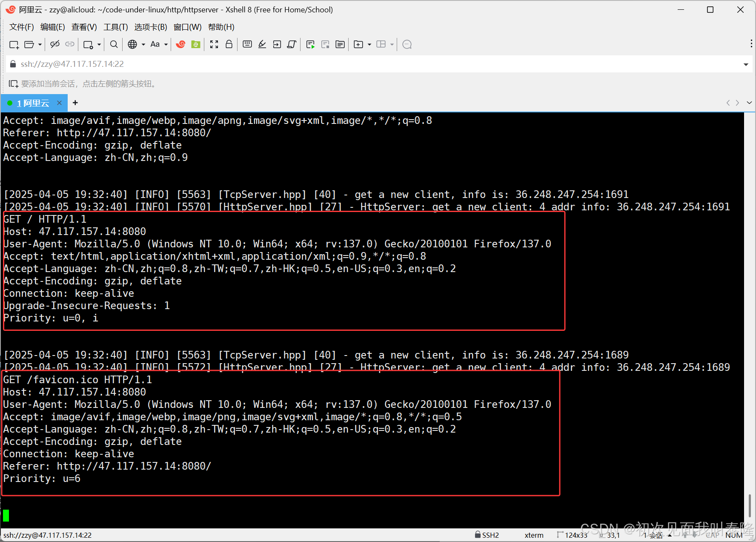Expand the Aa font dropdown arrow
756x542 pixels.
tap(166, 44)
